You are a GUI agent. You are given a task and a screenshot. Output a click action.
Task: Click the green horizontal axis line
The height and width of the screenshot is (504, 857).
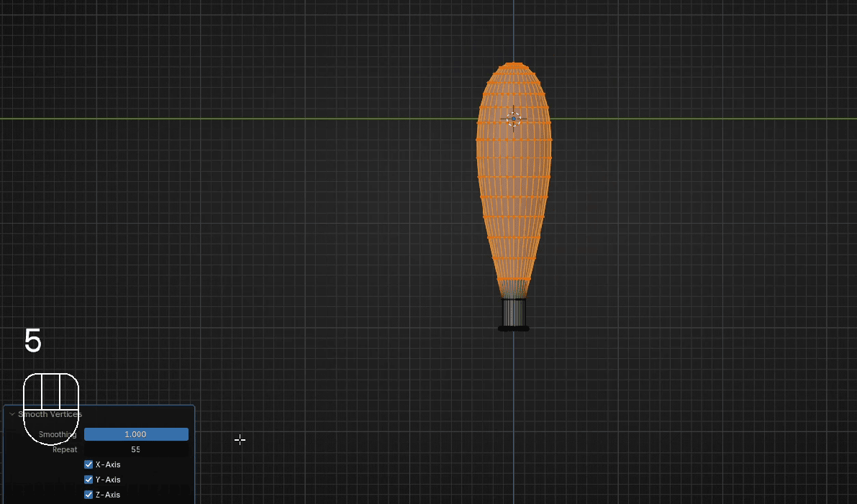pyautogui.click(x=216, y=119)
